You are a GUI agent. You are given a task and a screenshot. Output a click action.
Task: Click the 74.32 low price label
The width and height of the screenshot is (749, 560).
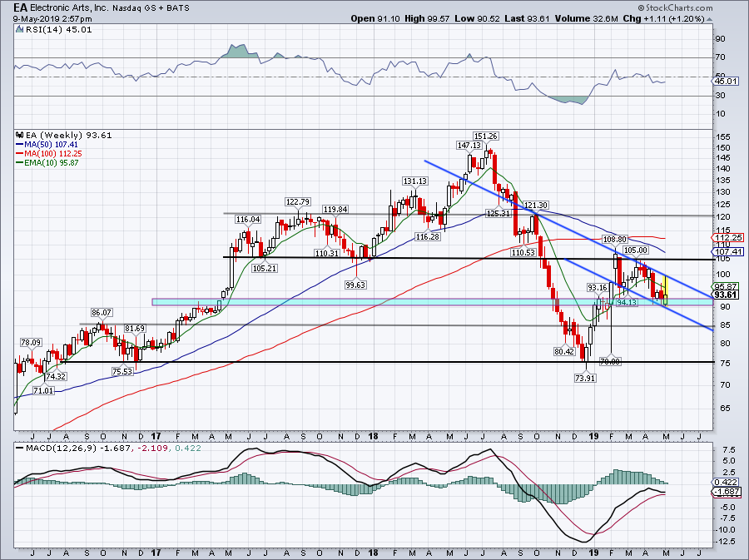coord(56,376)
